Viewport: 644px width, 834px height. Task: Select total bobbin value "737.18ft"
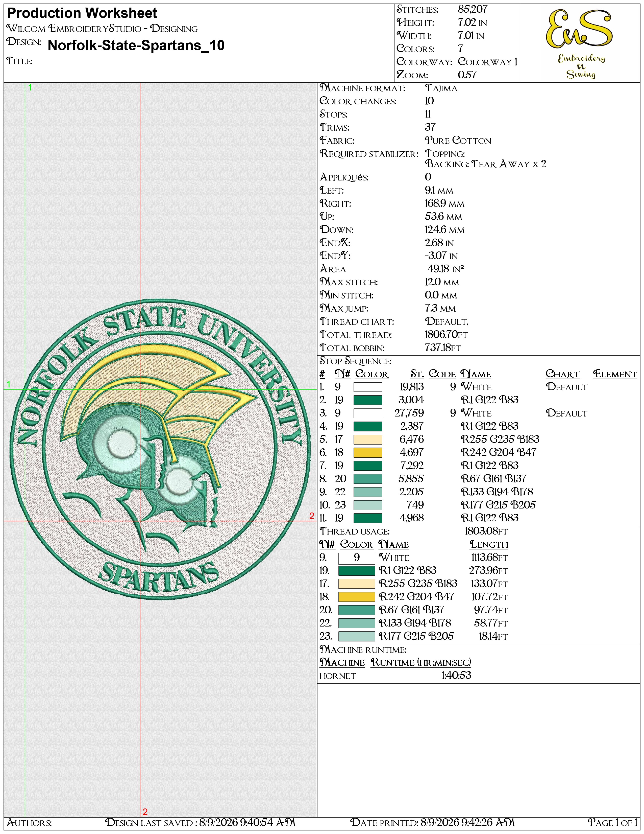pyautogui.click(x=442, y=348)
